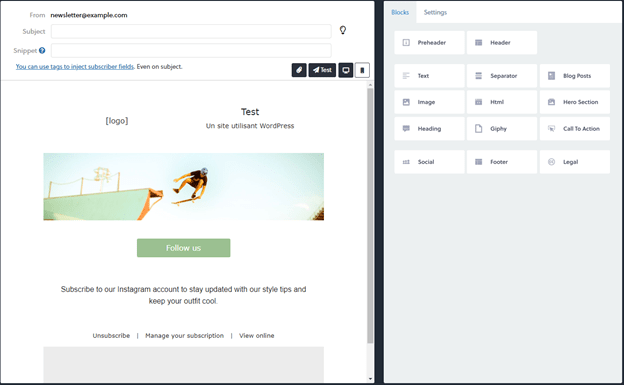624x385 pixels.
Task: Switch to the Settings tab
Action: coord(435,12)
